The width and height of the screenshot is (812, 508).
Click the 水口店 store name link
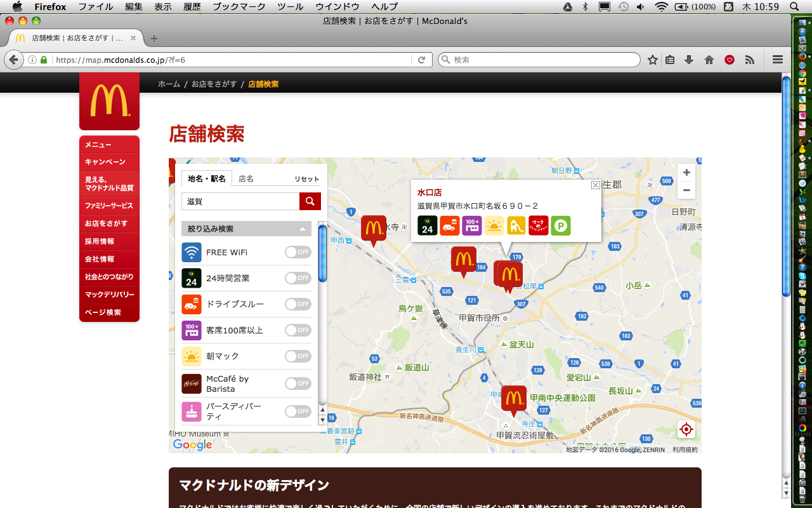(x=429, y=192)
